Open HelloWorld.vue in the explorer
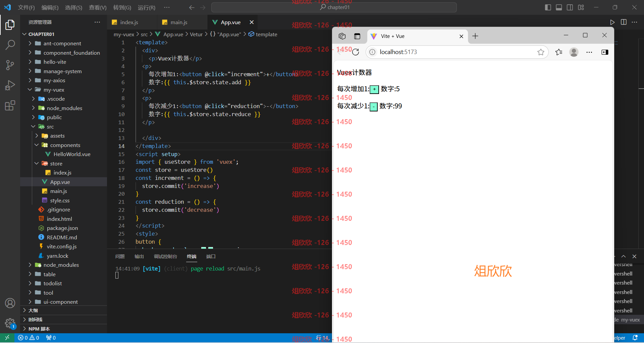Image resolution: width=644 pixels, height=343 pixels. (x=64, y=154)
